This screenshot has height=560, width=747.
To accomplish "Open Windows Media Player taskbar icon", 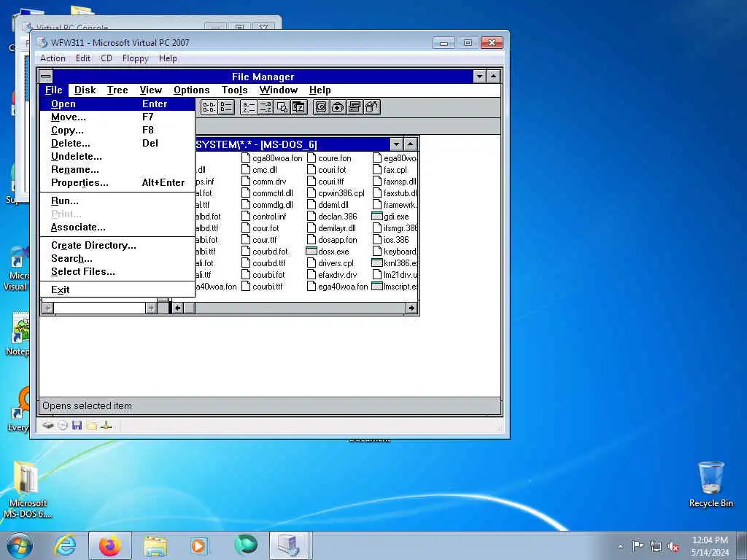I will click(x=200, y=545).
